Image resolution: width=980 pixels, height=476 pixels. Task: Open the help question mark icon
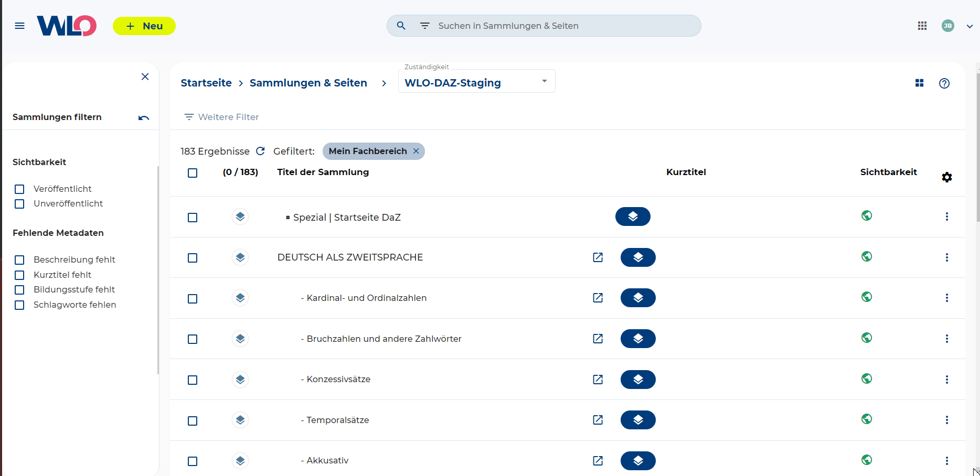coord(944,83)
